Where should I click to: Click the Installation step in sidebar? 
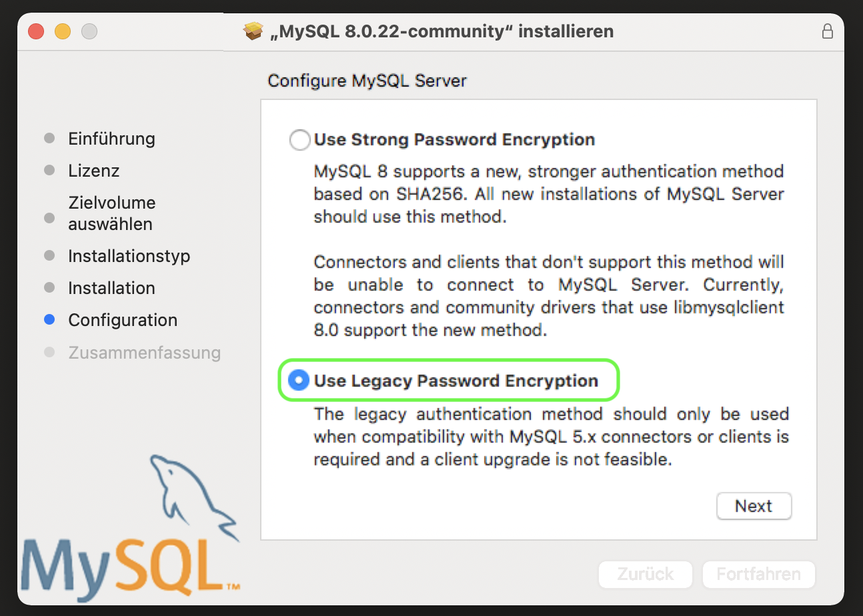pos(111,288)
